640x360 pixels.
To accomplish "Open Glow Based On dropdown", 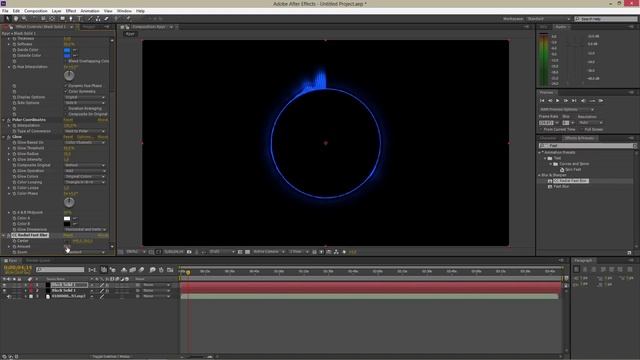I will tap(84, 142).
